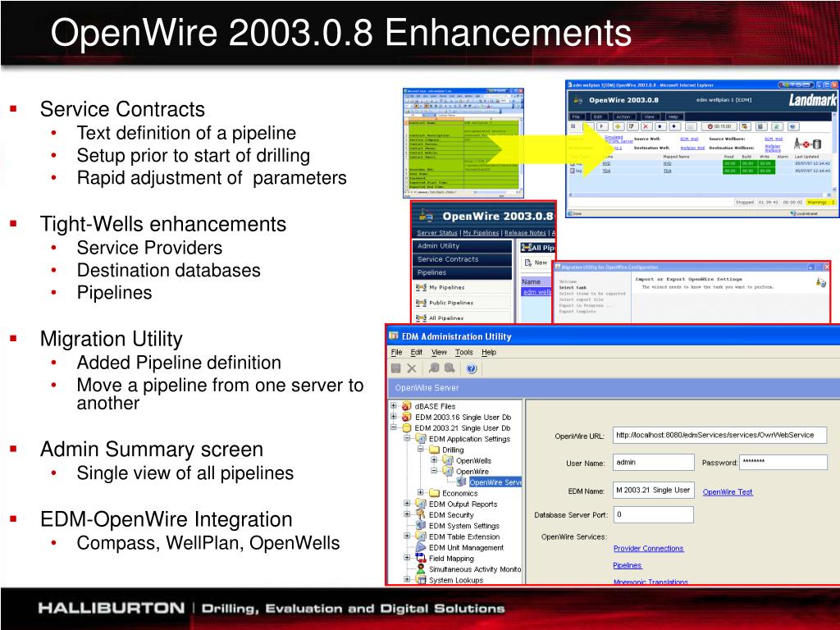
Task: Click the Simultaneous Activity Monitor person icon
Action: click(421, 569)
